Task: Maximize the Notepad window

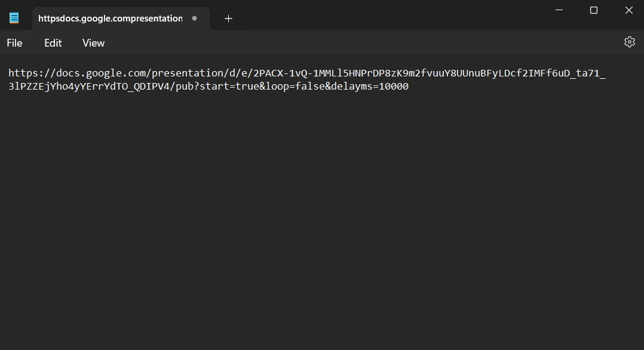Action: tap(594, 10)
